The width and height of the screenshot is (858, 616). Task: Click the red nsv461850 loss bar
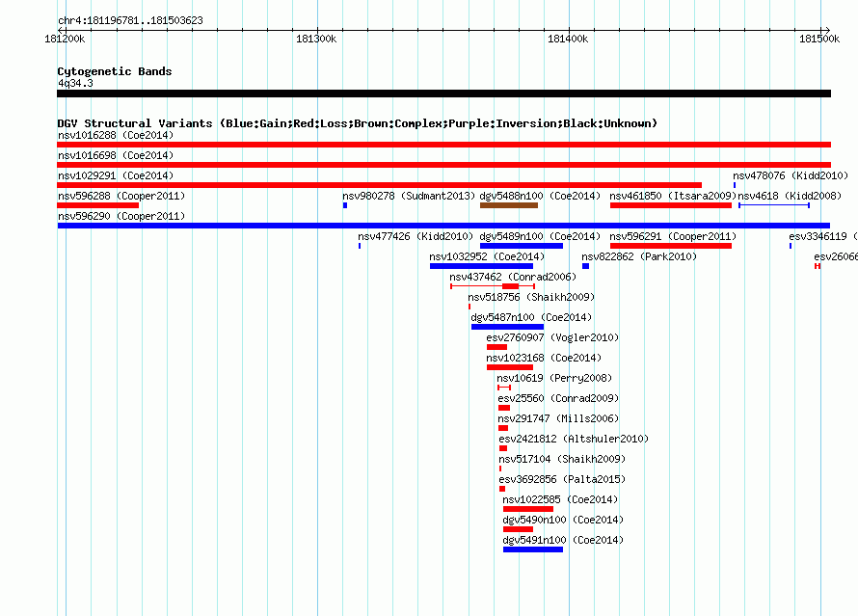coord(671,205)
